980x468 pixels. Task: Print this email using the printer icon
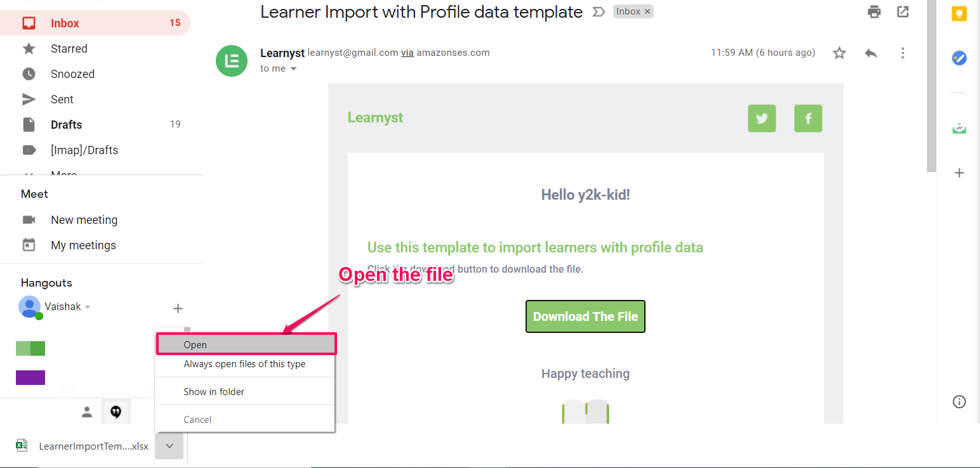(875, 11)
